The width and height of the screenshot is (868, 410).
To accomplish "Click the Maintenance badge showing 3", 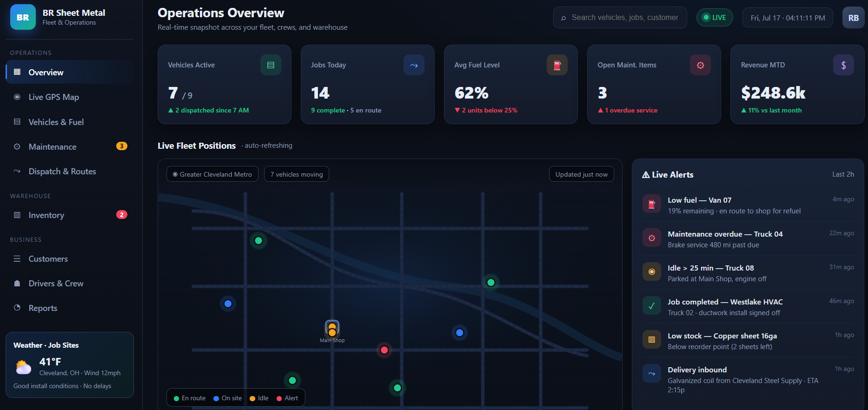I will [x=121, y=146].
